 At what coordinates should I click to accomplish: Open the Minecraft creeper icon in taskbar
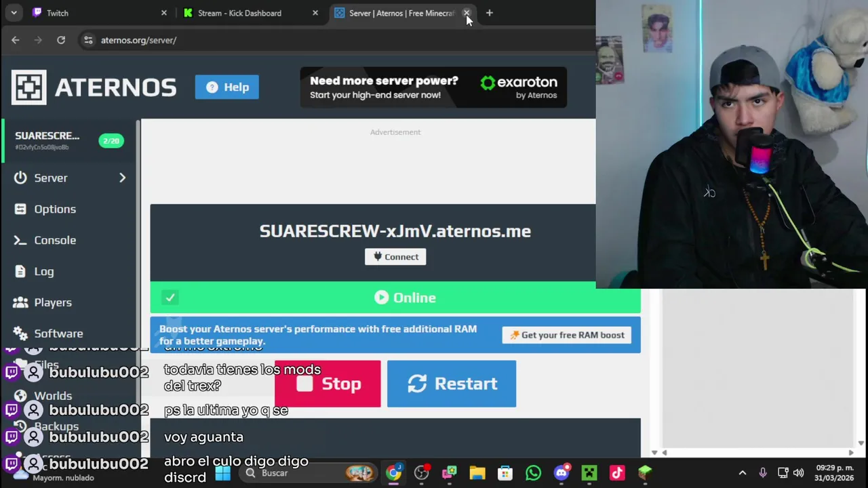(x=589, y=473)
